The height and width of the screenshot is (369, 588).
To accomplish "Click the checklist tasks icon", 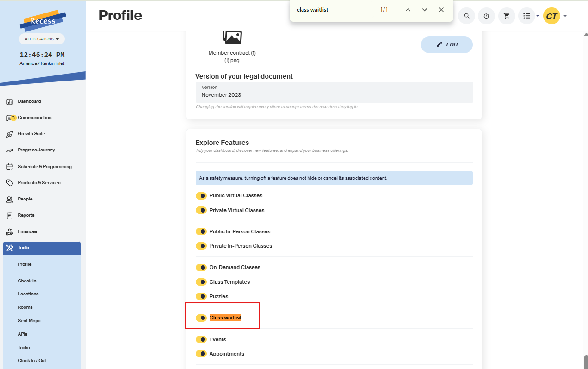I will click(526, 16).
